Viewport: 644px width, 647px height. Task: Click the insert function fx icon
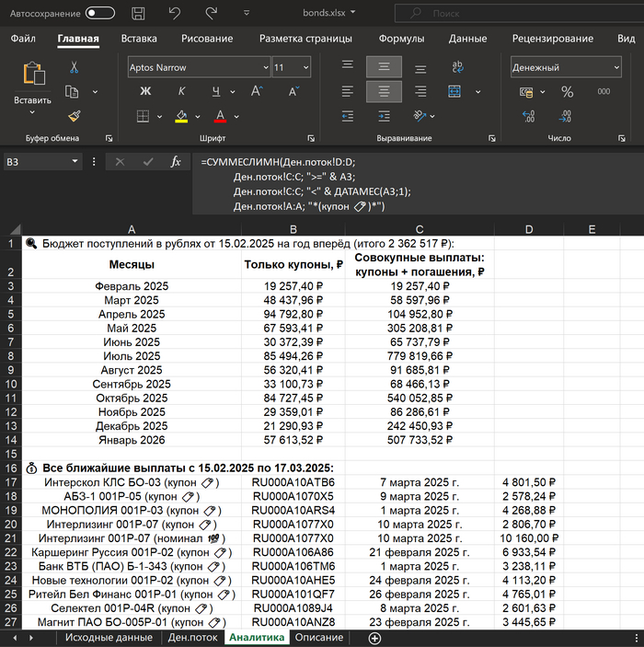click(x=176, y=161)
